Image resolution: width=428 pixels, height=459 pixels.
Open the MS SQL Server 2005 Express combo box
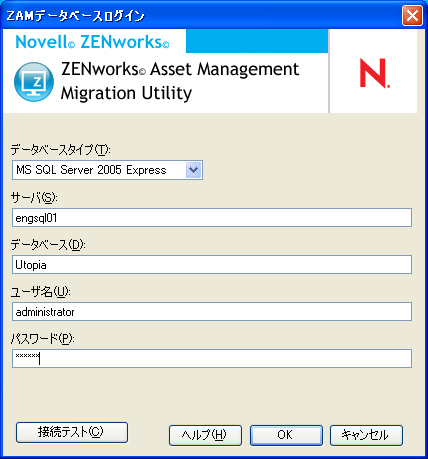[x=107, y=170]
